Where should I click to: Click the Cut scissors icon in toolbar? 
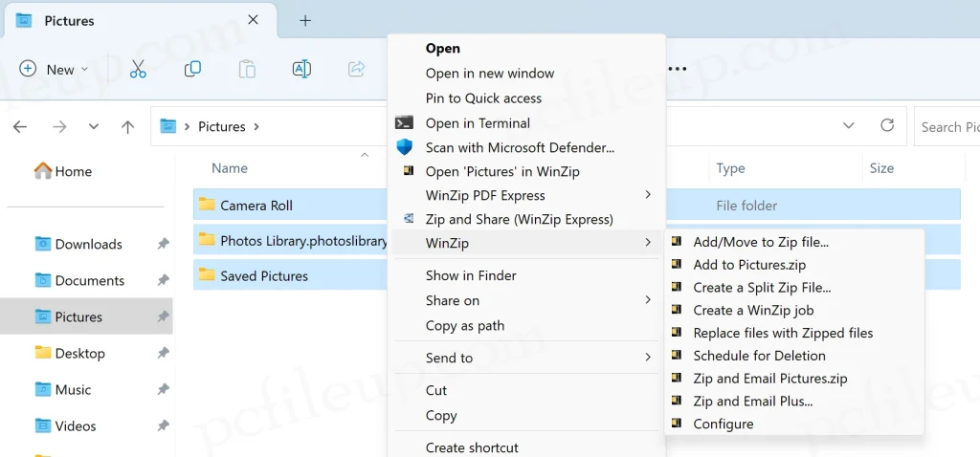point(138,69)
